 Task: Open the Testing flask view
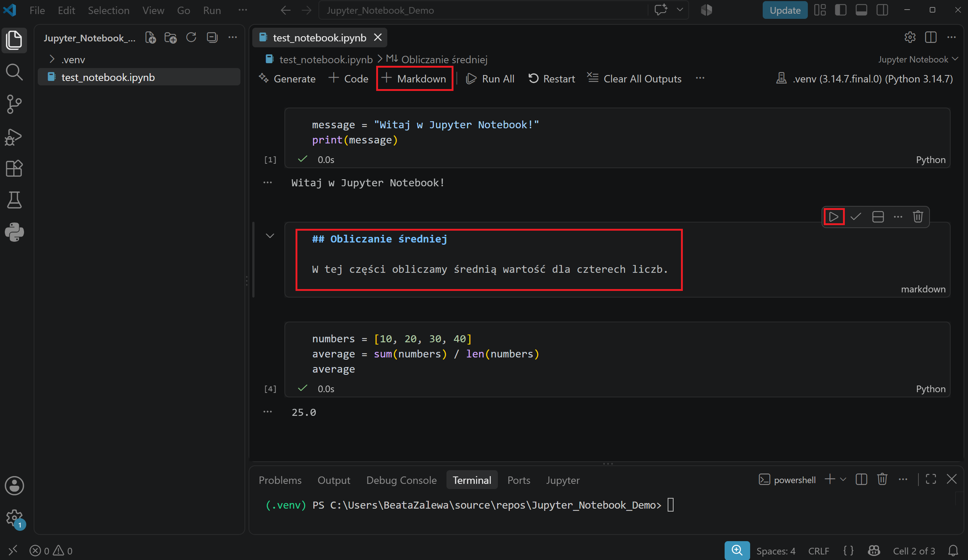click(x=14, y=200)
